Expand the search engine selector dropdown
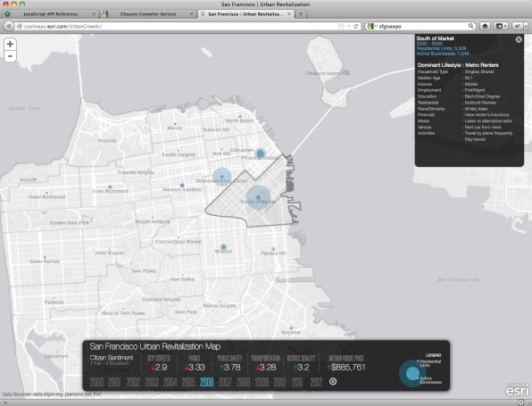This screenshot has height=406, width=532. (x=372, y=26)
